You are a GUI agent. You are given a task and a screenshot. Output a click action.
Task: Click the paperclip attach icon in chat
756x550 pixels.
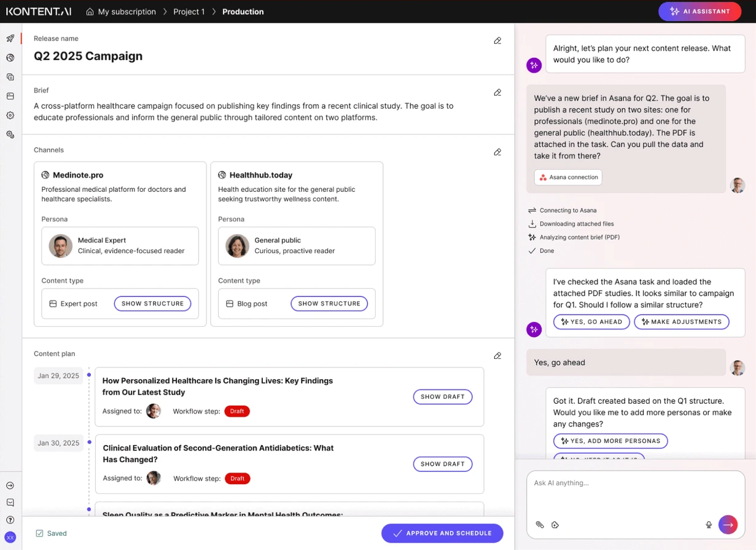pyautogui.click(x=540, y=525)
